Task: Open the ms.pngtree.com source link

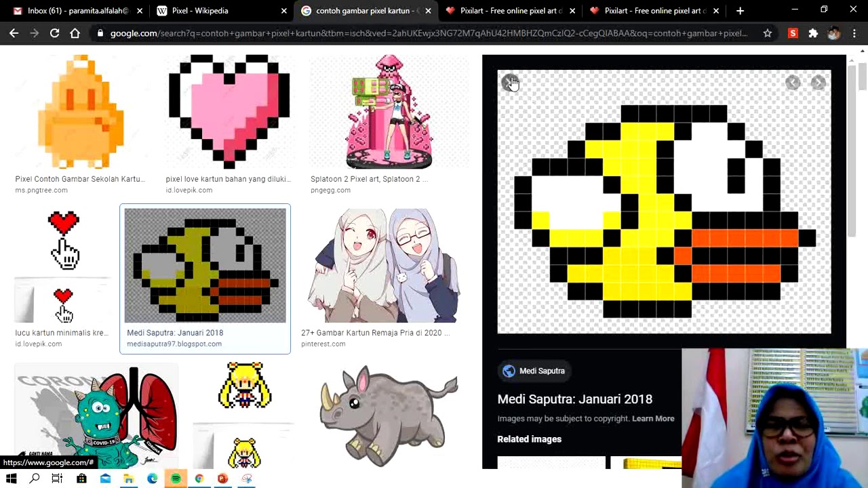Action: 41,190
